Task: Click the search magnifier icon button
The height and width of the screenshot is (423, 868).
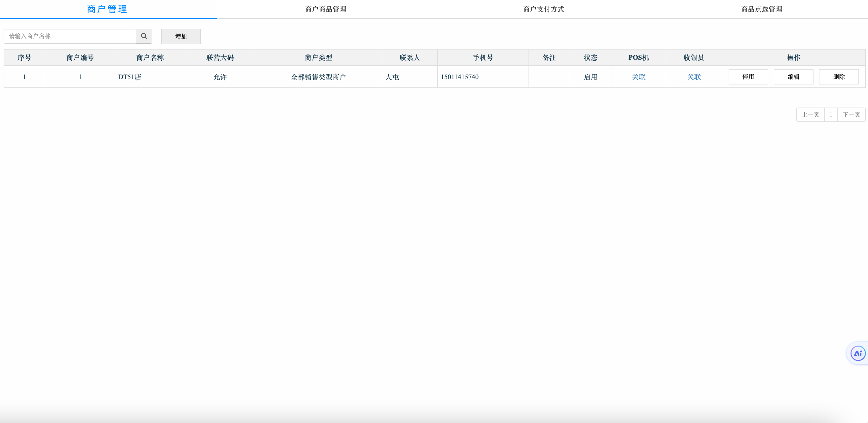Action: click(144, 36)
